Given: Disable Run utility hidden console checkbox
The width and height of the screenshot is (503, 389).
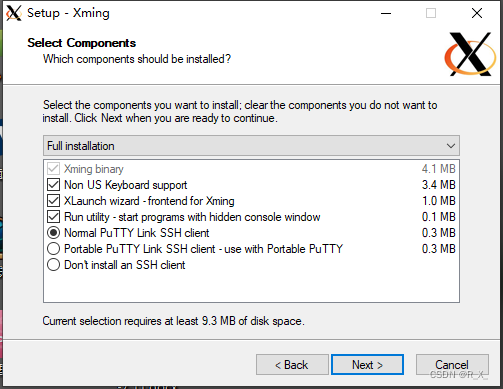Looking at the screenshot, I should tap(53, 217).
